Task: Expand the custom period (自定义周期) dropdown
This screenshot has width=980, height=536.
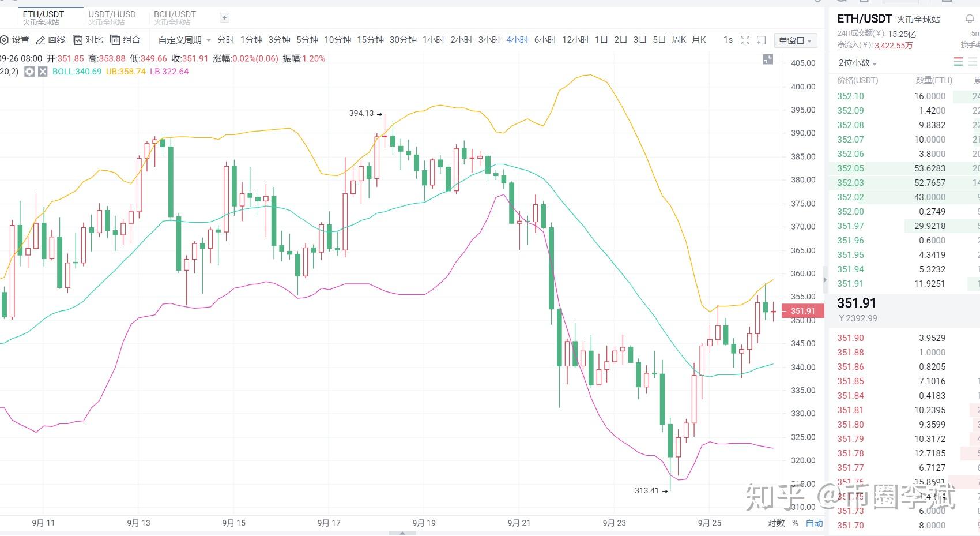Action: click(x=184, y=40)
